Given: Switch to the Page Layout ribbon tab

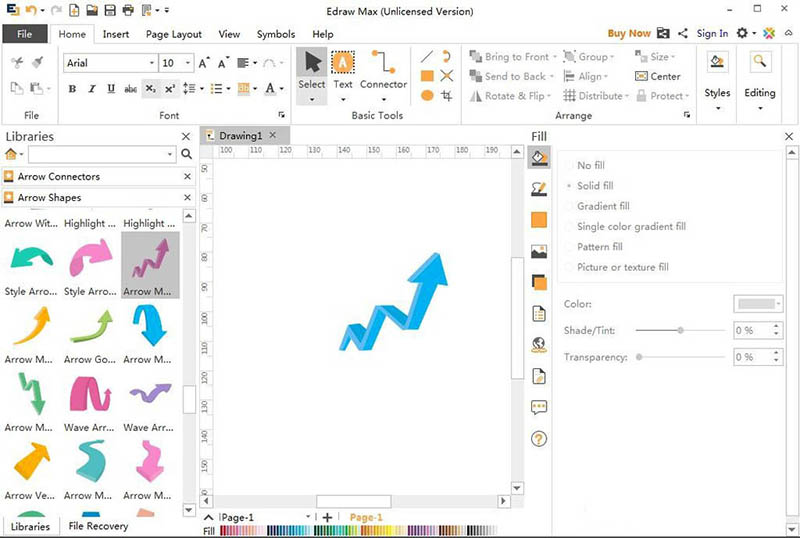Looking at the screenshot, I should pos(174,34).
